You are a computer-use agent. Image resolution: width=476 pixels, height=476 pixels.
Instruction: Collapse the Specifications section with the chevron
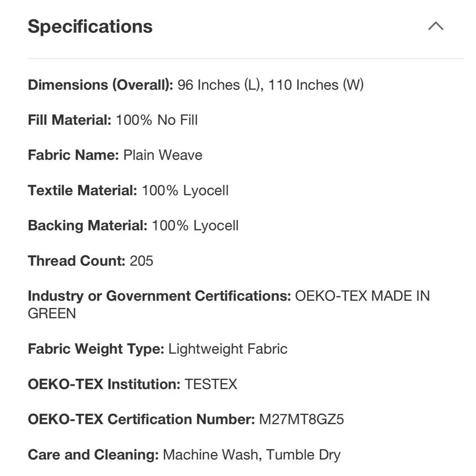pyautogui.click(x=436, y=26)
